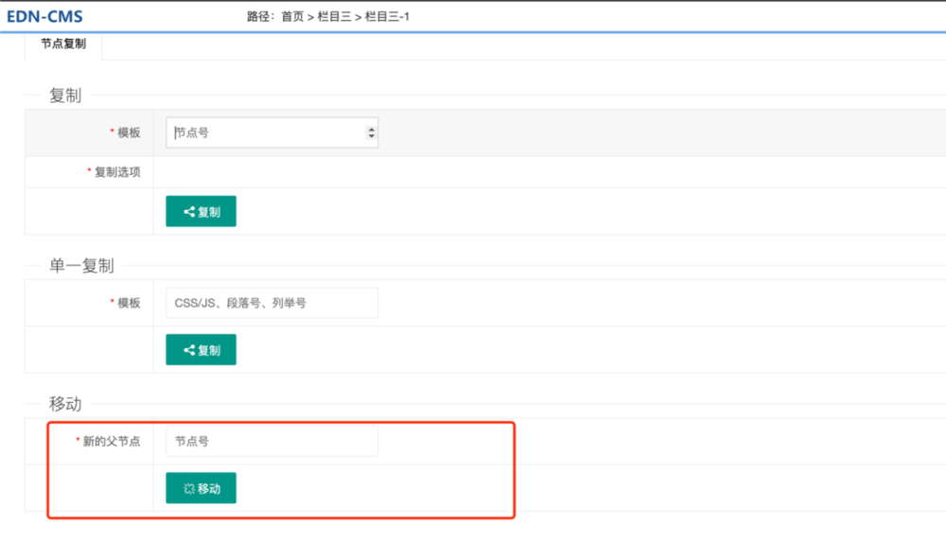946x560 pixels.
Task: Switch to the 节点复制 tab
Action: click(63, 44)
